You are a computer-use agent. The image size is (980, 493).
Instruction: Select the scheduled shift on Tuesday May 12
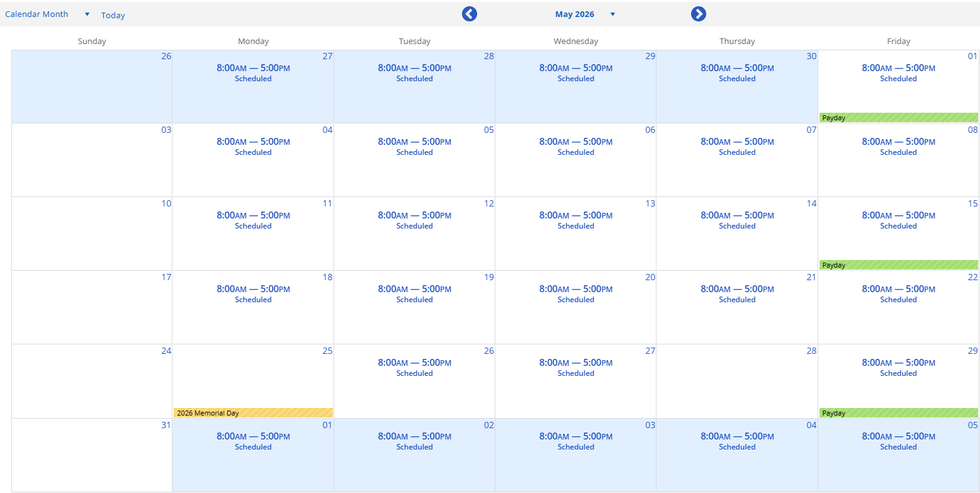pyautogui.click(x=414, y=220)
